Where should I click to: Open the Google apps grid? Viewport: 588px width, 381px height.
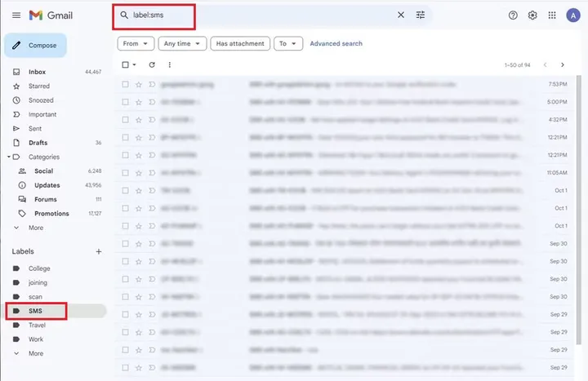click(552, 16)
